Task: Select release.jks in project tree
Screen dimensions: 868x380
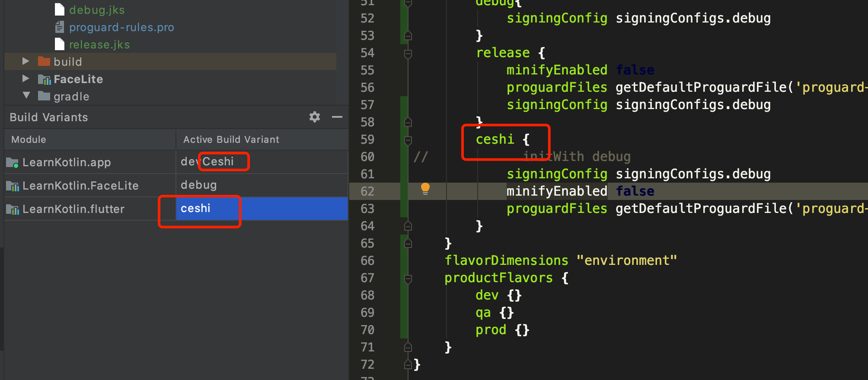Action: (x=99, y=45)
